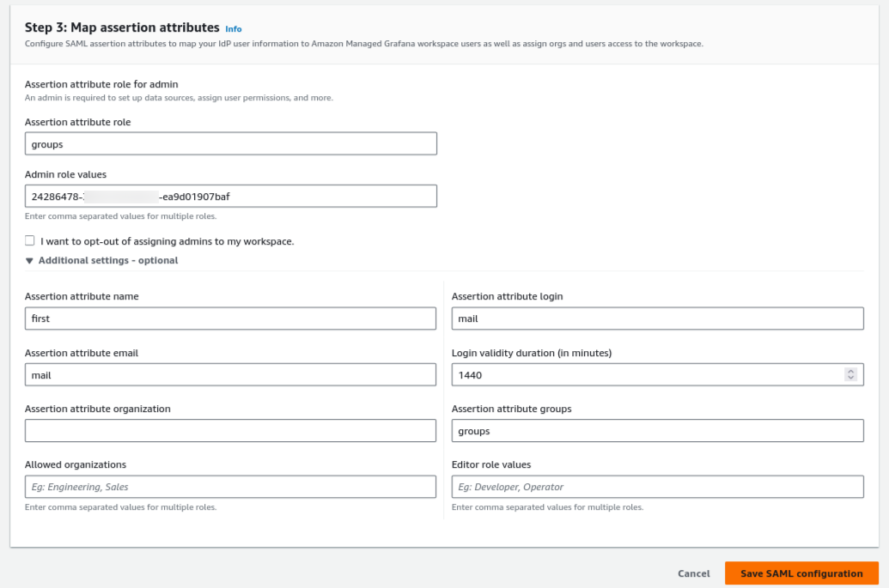The width and height of the screenshot is (889, 588).
Task: Select the empty Assertion attribute organization field
Action: tap(230, 430)
